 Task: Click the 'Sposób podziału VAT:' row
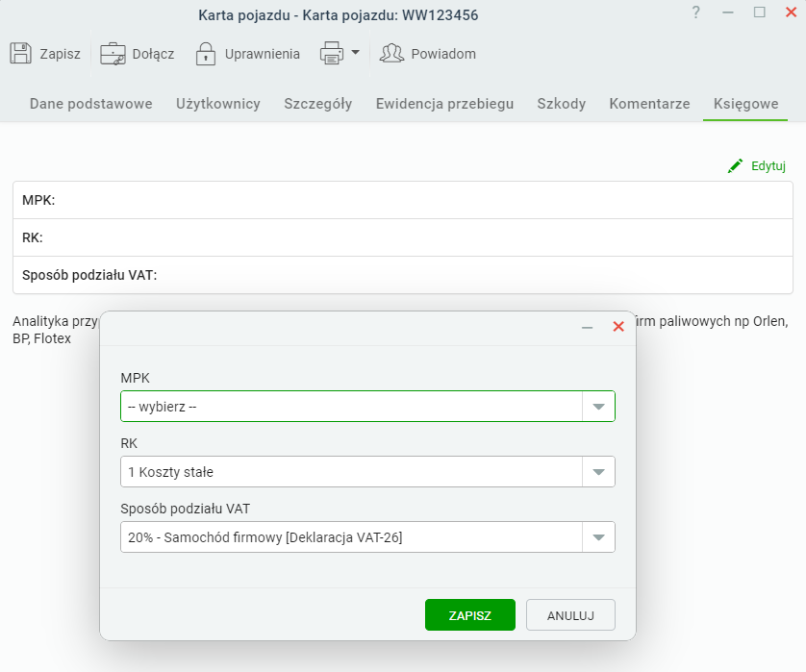click(x=402, y=275)
